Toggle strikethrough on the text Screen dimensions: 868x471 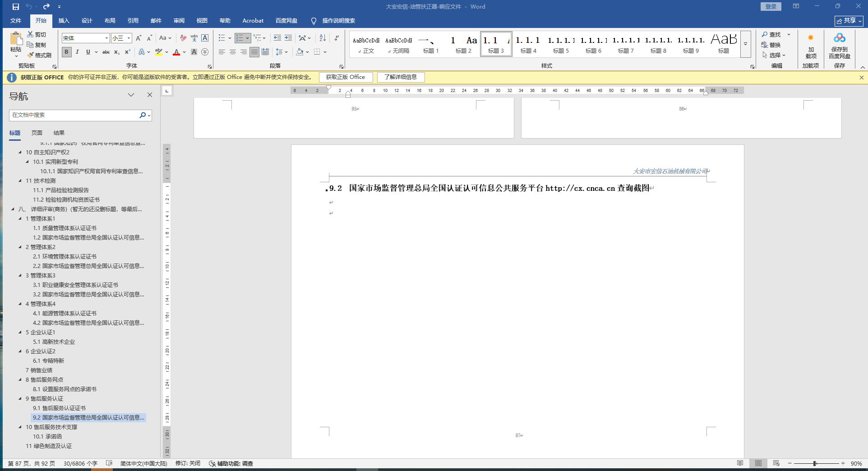106,52
